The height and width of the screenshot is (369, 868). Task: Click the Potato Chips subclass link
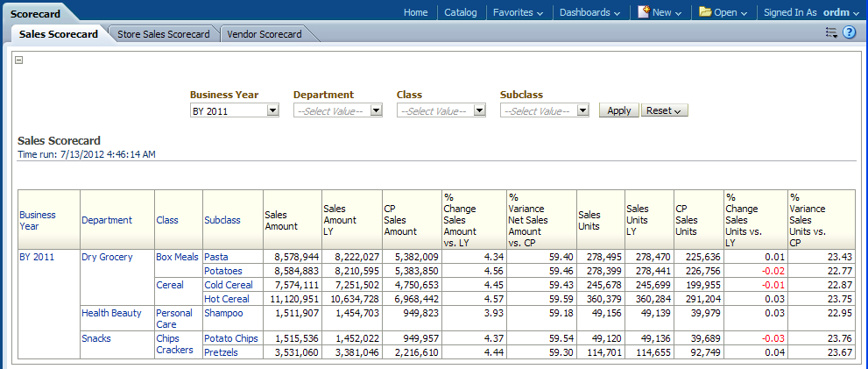tap(231, 337)
